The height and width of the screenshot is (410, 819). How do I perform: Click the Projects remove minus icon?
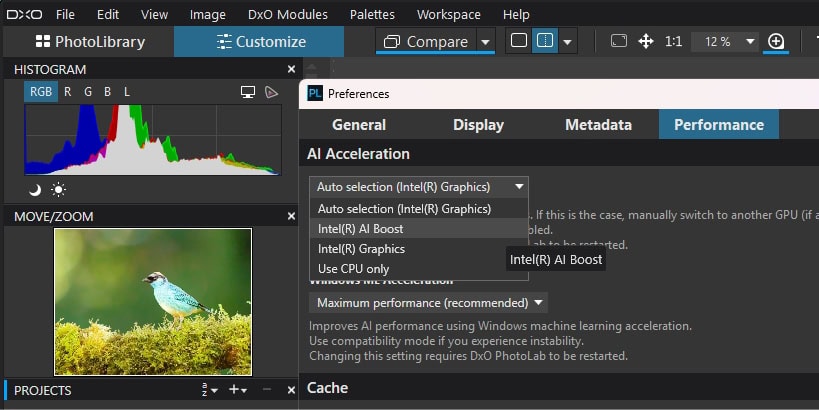(266, 390)
